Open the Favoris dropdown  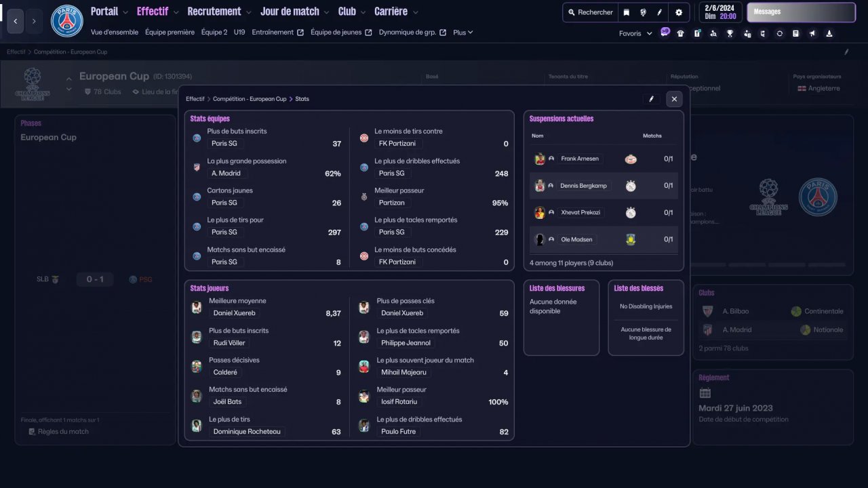point(636,33)
